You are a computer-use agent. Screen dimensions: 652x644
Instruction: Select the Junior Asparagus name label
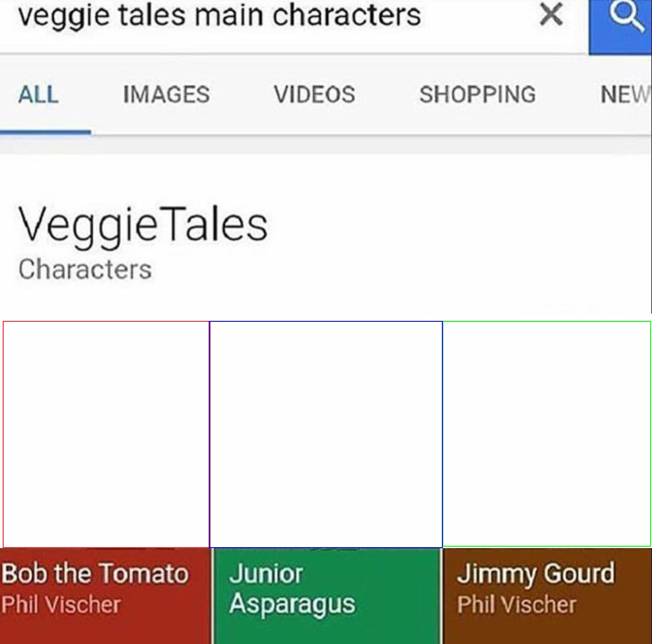coord(292,589)
